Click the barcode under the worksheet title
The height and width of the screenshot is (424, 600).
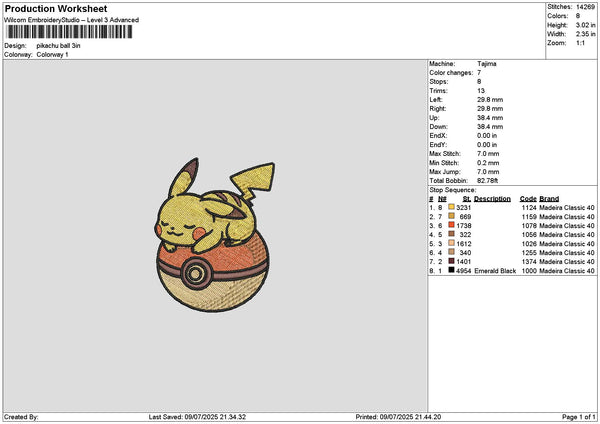[69, 32]
